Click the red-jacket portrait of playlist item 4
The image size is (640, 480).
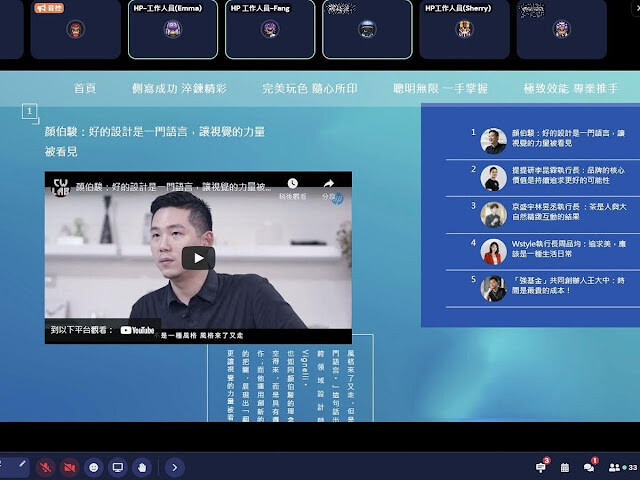point(493,251)
